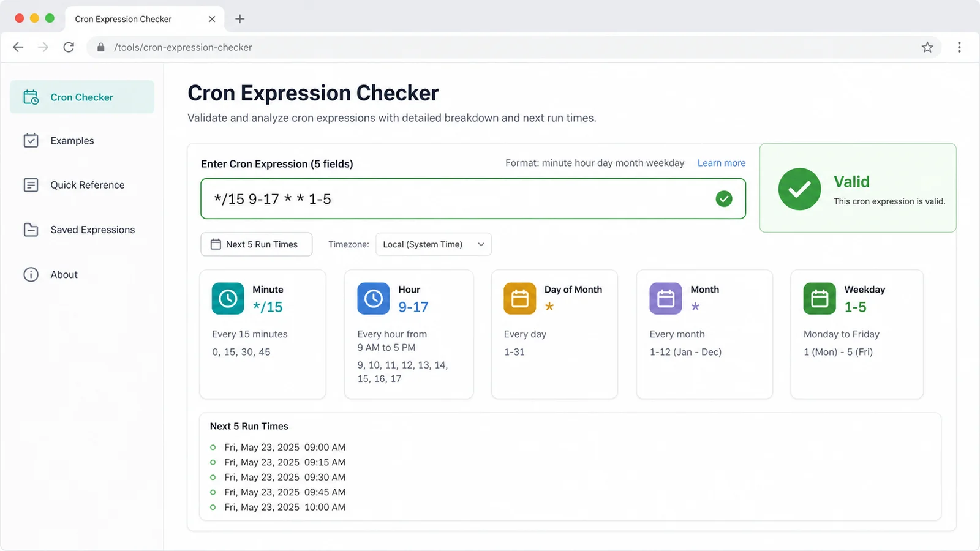This screenshot has width=980, height=551.
Task: Click the Quick Reference document icon
Action: pyautogui.click(x=31, y=185)
